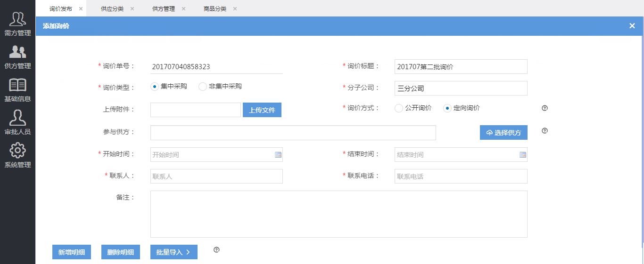Open 审批人员 in the sidebar

coord(17,122)
